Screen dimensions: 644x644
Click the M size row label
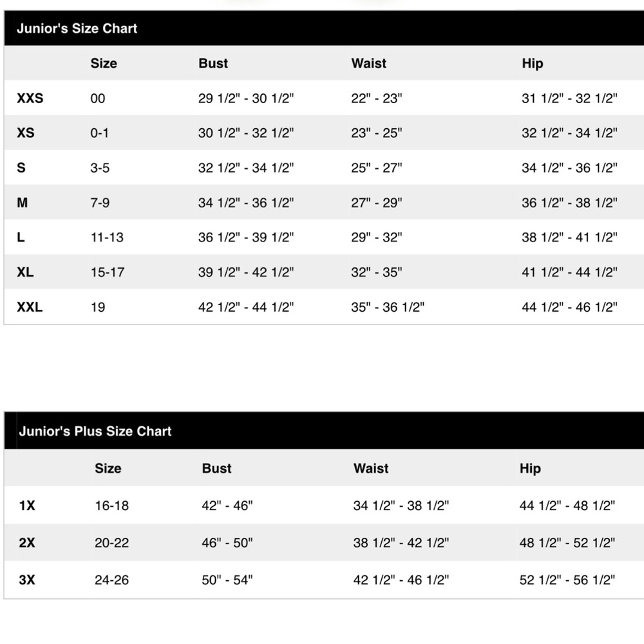pyautogui.click(x=22, y=202)
